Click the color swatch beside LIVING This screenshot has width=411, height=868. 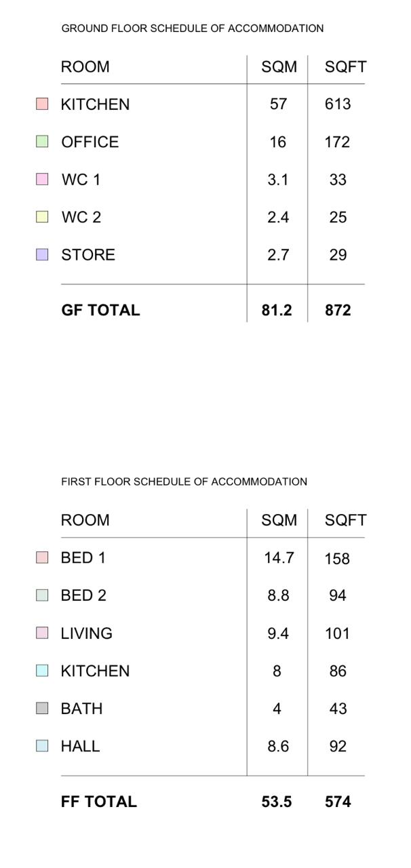(42, 633)
